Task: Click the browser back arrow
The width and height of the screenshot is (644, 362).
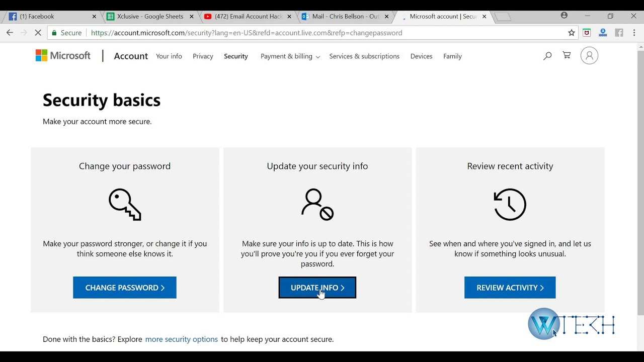Action: pyautogui.click(x=10, y=33)
